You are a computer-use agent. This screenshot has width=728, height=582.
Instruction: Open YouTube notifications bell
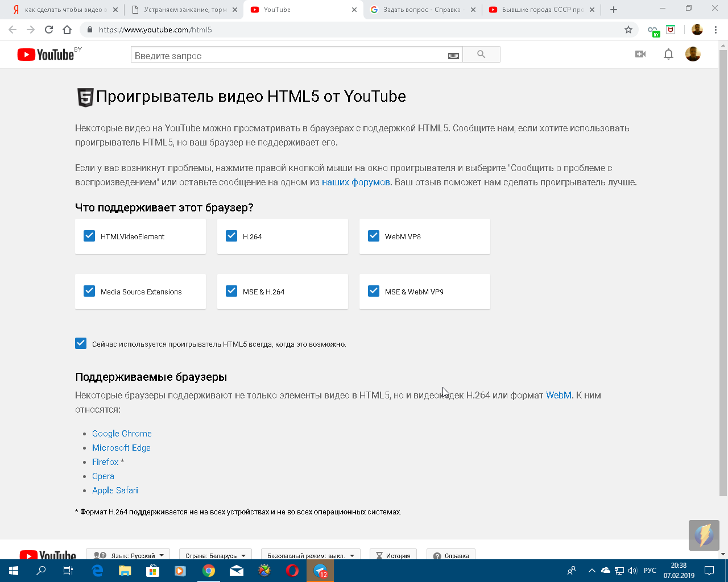[x=668, y=54]
